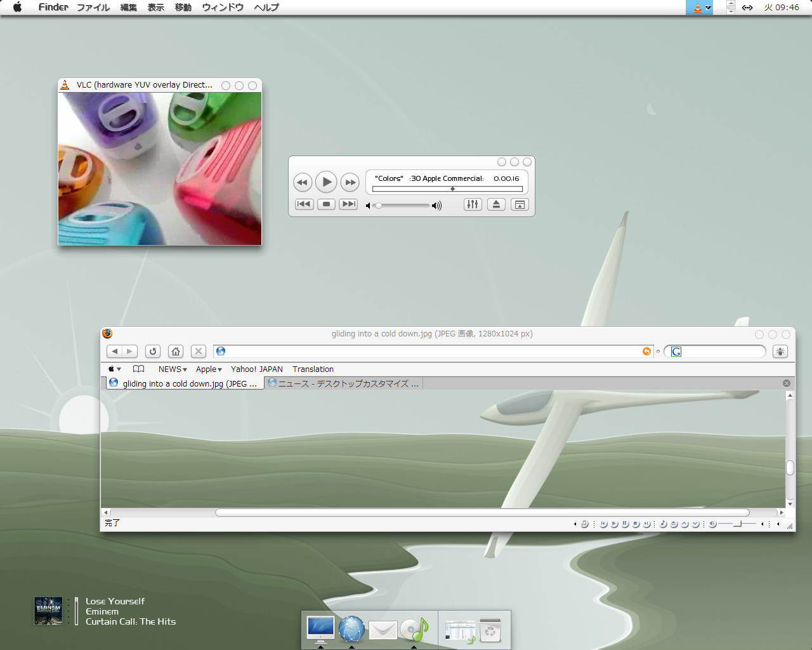Open the 表示 menu
This screenshot has height=650, width=812.
tap(156, 7)
